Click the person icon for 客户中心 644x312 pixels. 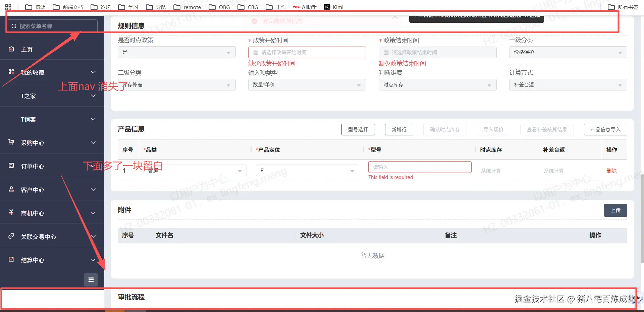click(x=11, y=189)
